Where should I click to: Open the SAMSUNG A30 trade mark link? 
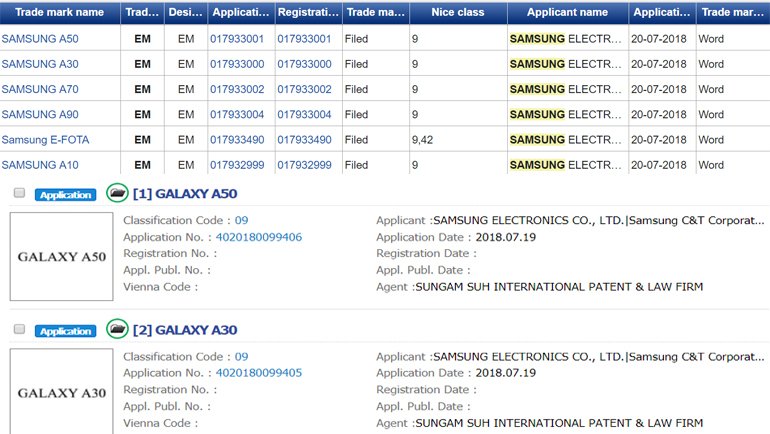tap(40, 64)
